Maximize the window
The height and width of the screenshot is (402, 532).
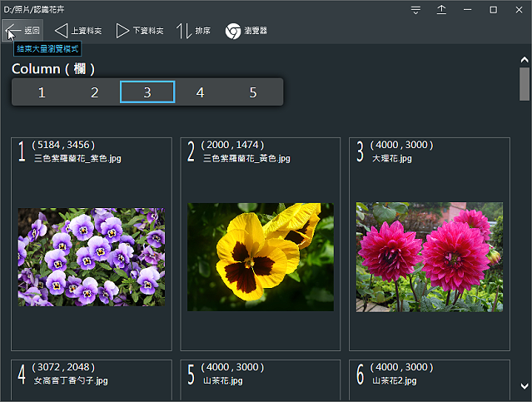[x=494, y=10]
